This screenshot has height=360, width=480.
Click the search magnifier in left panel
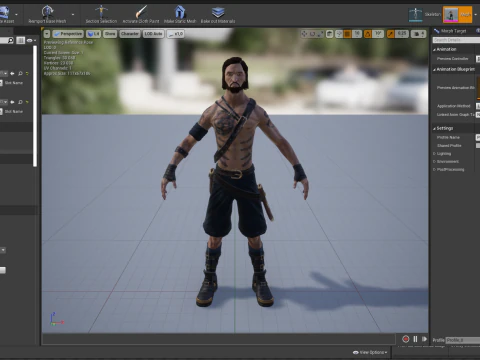point(10,40)
